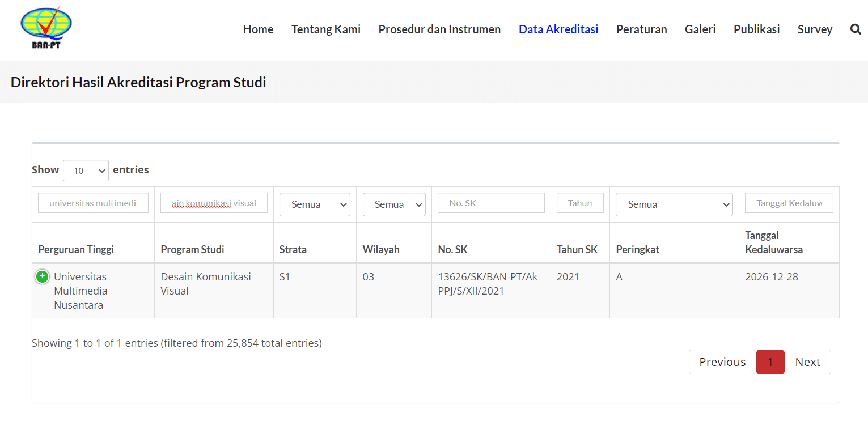Image resolution: width=868 pixels, height=439 pixels.
Task: Click the Next pagination button
Action: (807, 362)
